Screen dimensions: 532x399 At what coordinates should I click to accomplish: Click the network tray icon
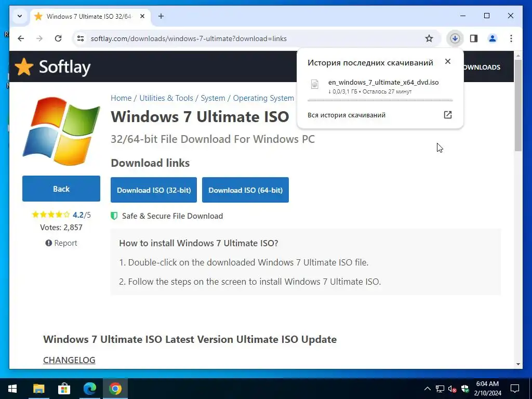coord(440,389)
